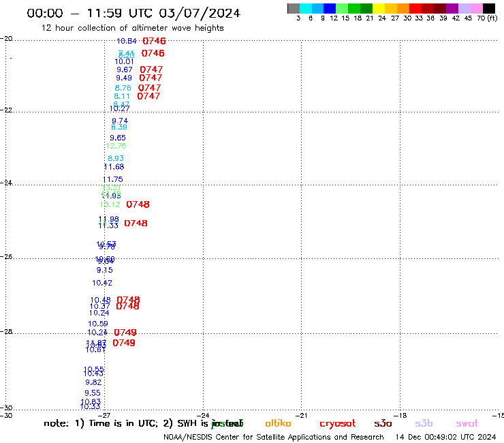Click the wave height value 10.59

98,324
